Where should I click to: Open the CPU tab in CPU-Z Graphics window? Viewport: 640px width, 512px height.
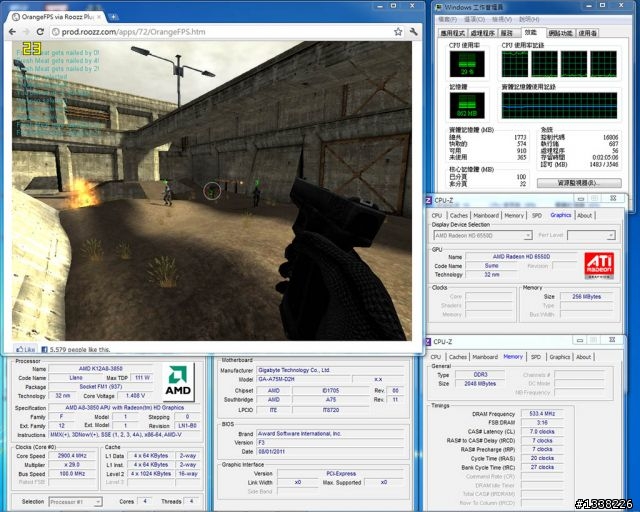point(437,215)
